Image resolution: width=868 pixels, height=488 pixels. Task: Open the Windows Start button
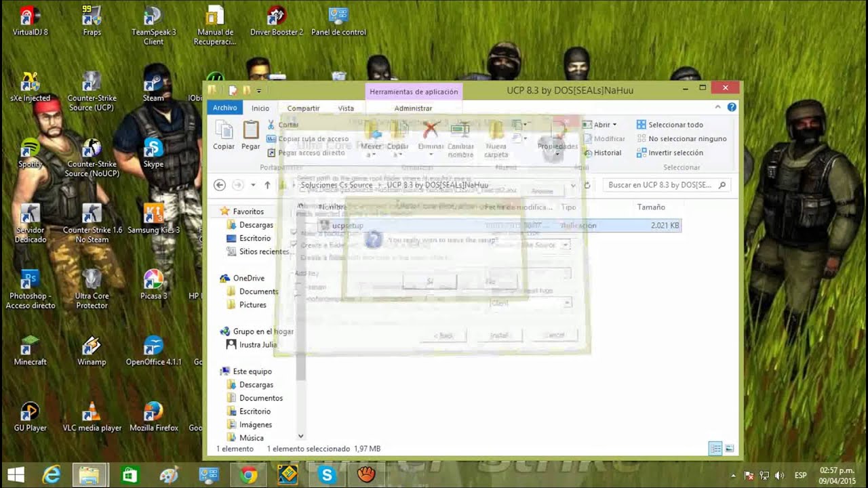(x=16, y=475)
